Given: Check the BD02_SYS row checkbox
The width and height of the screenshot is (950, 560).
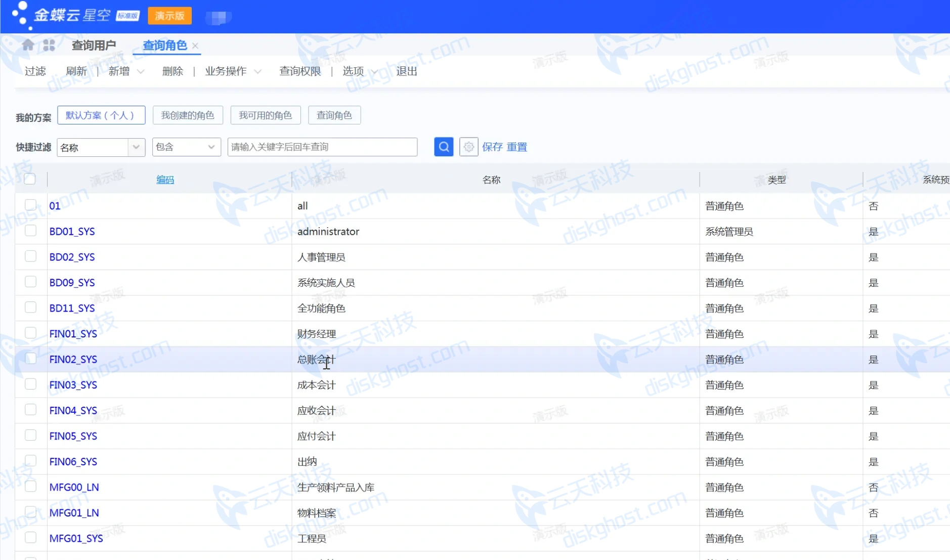Looking at the screenshot, I should click(30, 256).
